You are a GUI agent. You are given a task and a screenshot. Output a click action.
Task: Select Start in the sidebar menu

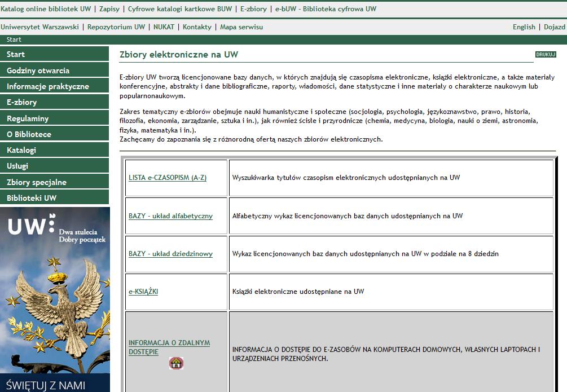(54, 54)
